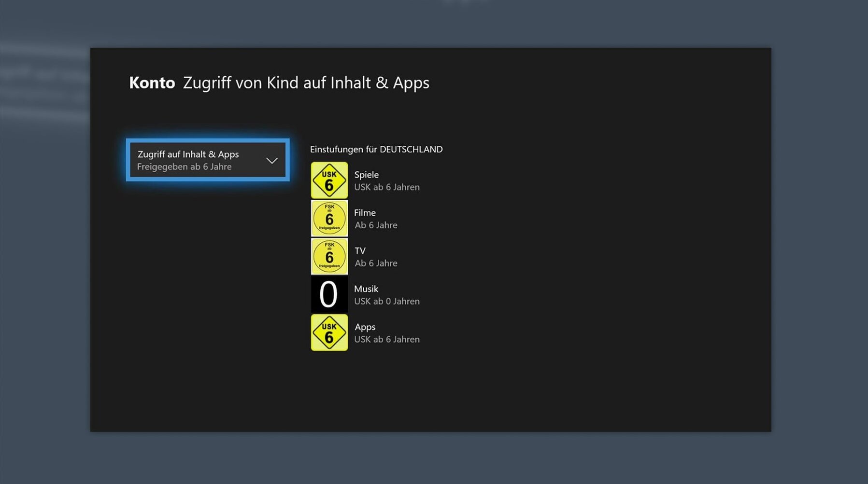Click the FSK 6 icon beside TV

click(329, 257)
